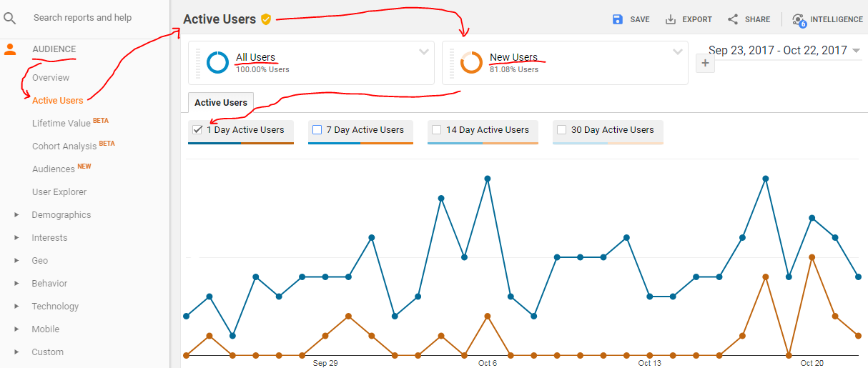Viewport: 868px width, 368px height.
Task: Open the All Users segment dropdown arrow
Action: (x=424, y=51)
